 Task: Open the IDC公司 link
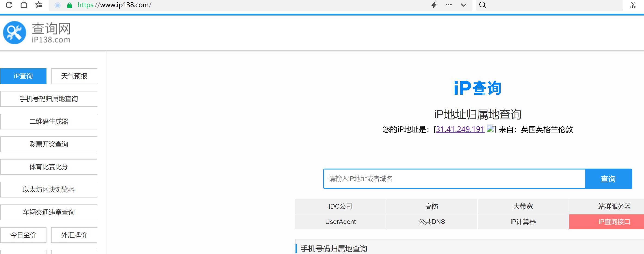341,207
